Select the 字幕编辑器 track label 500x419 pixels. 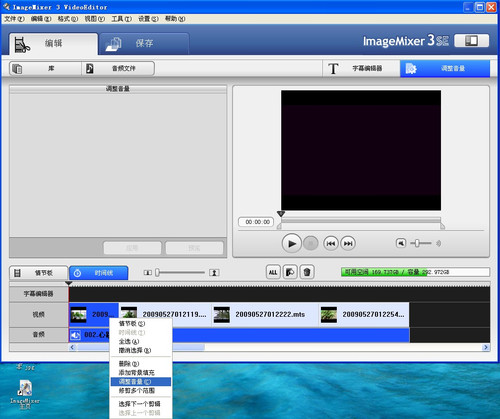click(x=39, y=294)
